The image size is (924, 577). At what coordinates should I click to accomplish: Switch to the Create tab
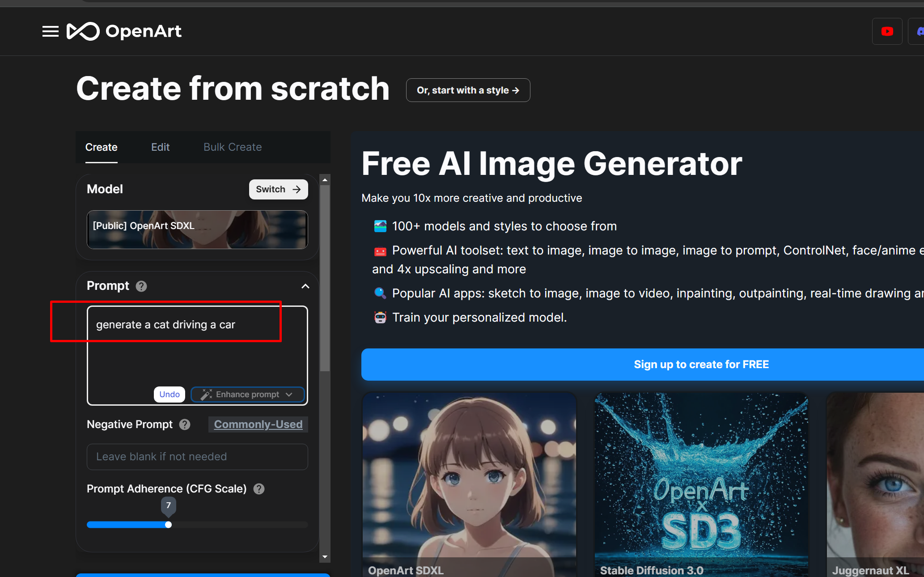coord(102,147)
